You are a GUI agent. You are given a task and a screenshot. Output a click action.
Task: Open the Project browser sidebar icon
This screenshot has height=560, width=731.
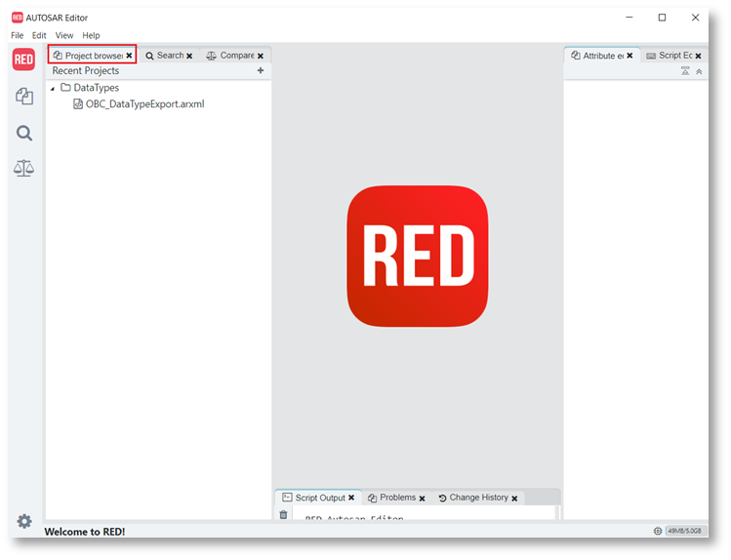click(24, 97)
